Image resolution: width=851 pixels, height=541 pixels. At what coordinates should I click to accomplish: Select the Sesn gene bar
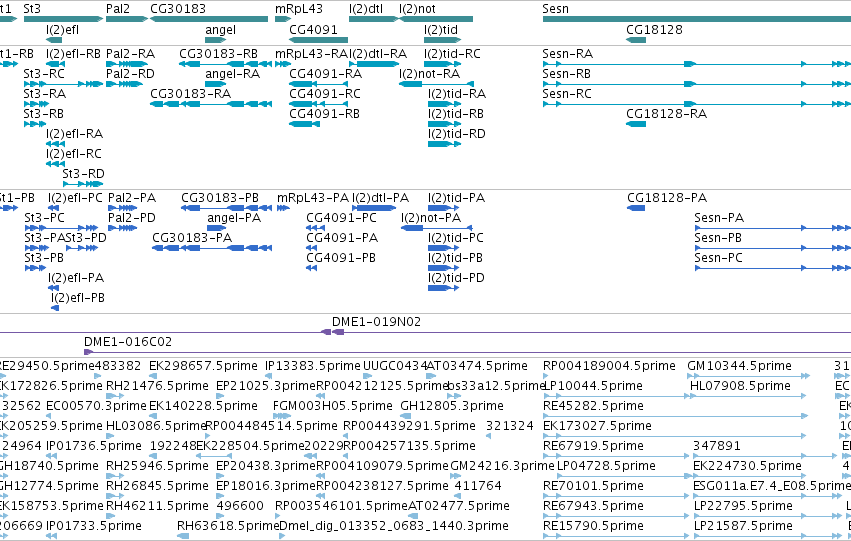coord(697,19)
